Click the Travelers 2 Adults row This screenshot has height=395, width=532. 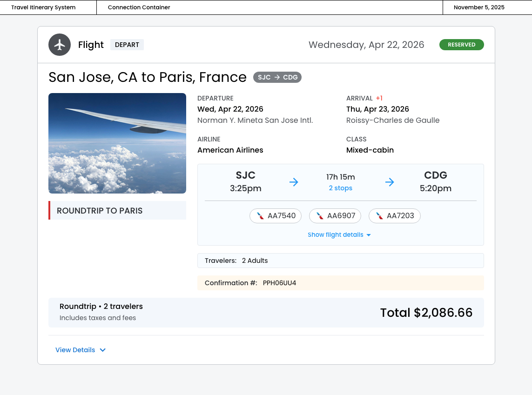point(340,261)
